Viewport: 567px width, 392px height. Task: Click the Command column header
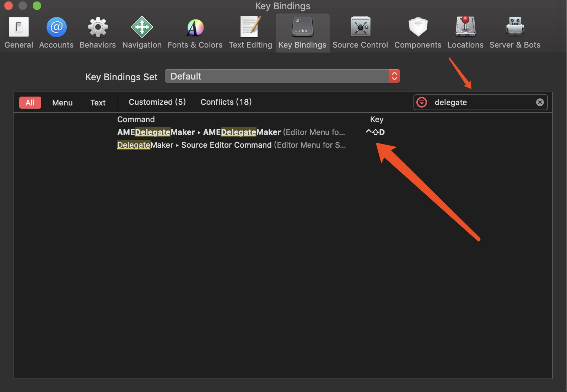point(136,119)
